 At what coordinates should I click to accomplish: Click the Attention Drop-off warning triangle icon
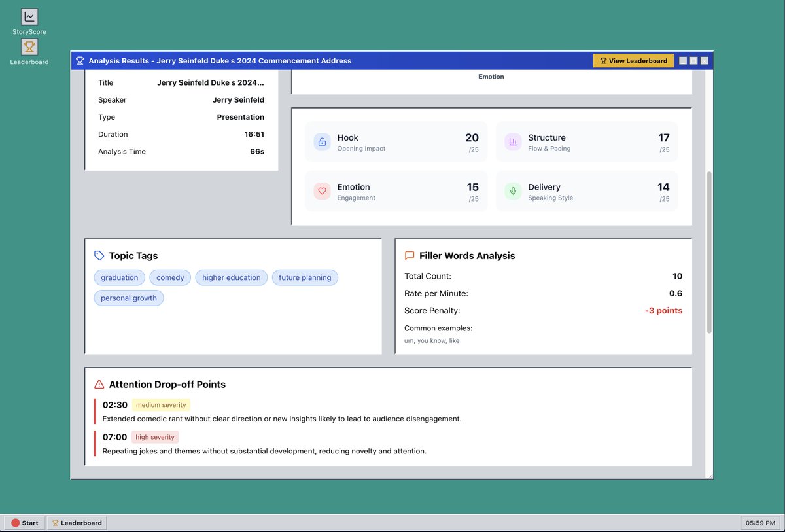[99, 385]
